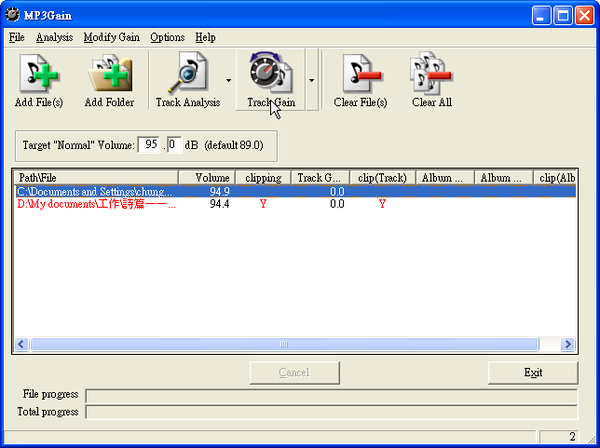600x448 pixels.
Task: Click the File progress bar
Action: [331, 396]
